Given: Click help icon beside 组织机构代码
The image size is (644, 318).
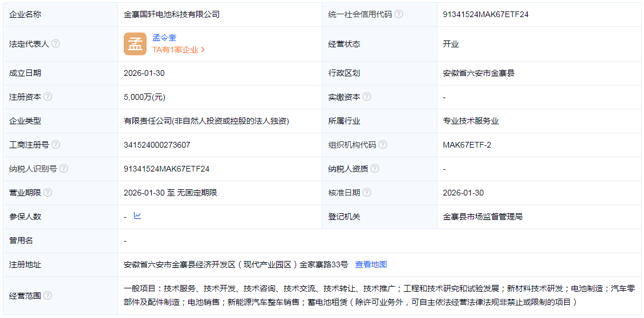Looking at the screenshot, I should (x=383, y=145).
